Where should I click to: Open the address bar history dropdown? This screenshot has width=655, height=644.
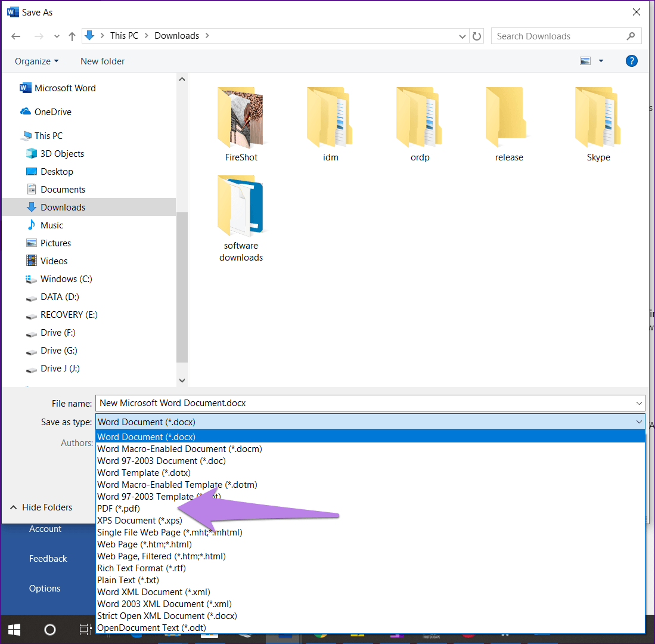pos(462,36)
